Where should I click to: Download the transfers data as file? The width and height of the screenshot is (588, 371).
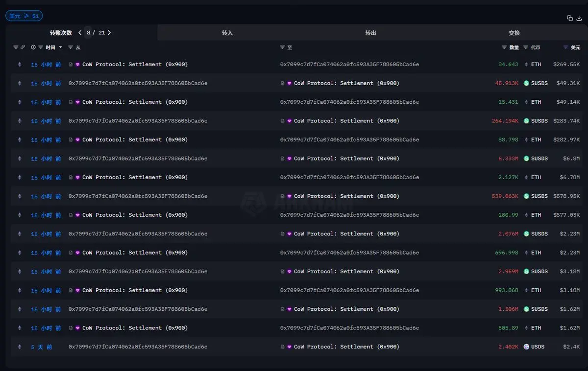579,18
